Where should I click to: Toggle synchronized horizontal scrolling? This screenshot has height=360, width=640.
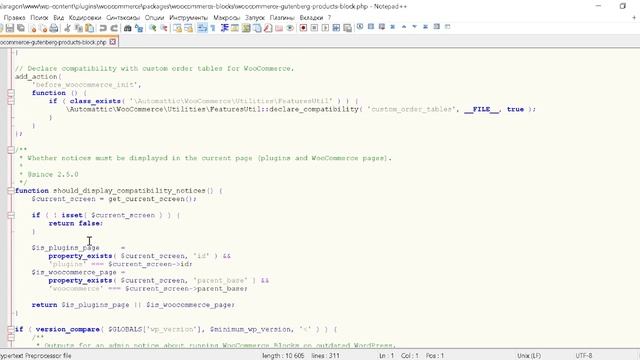tap(188, 28)
